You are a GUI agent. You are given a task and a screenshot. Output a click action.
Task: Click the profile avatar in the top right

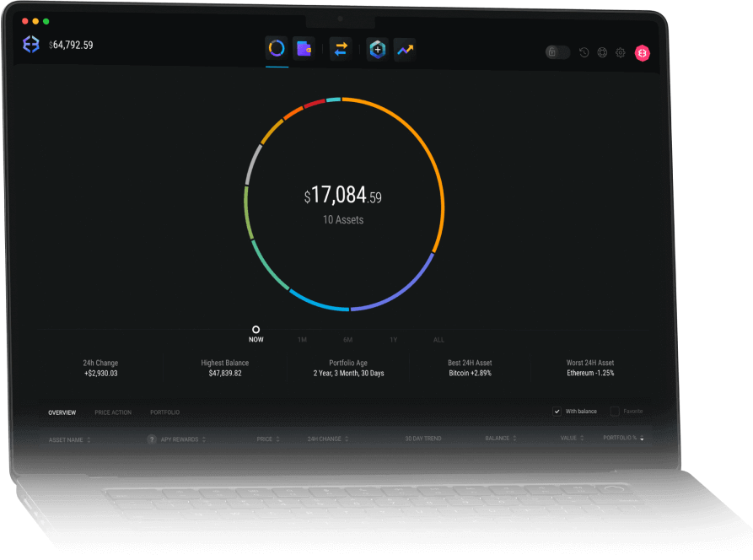click(643, 53)
